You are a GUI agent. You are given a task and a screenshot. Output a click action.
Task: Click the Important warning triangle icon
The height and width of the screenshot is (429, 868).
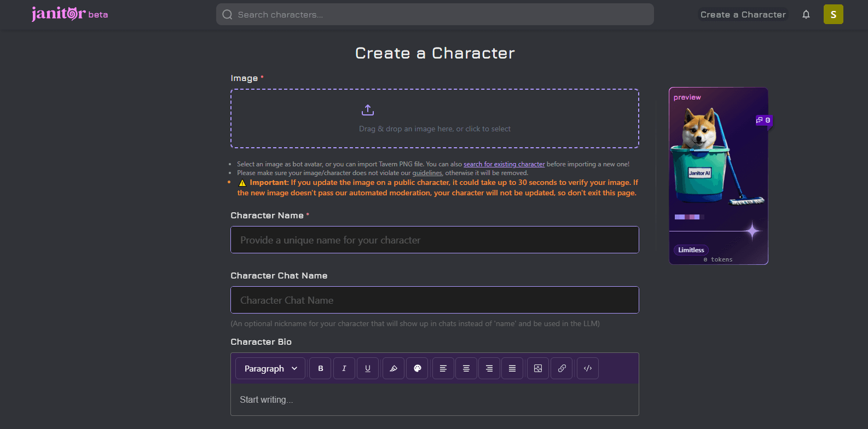click(242, 183)
